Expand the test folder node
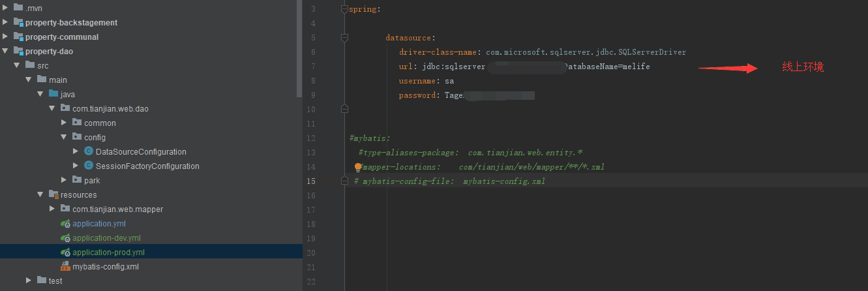The height and width of the screenshot is (291, 868). 29,281
